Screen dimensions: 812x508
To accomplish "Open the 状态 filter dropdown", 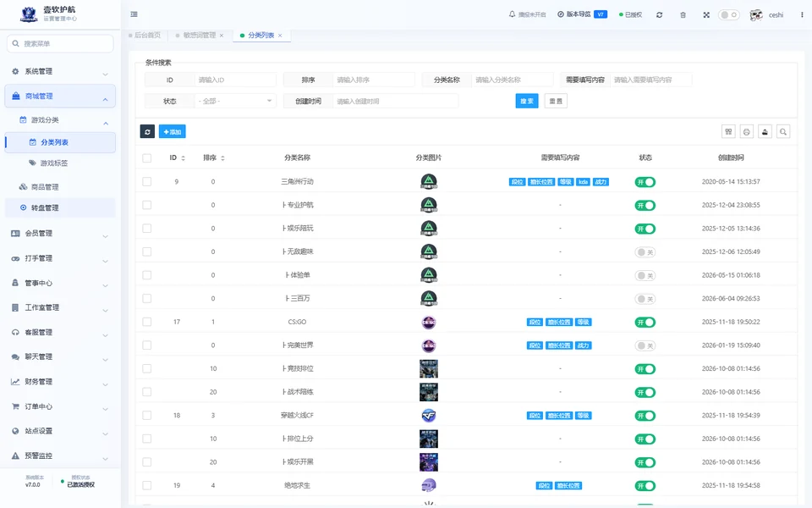I will tap(236, 101).
